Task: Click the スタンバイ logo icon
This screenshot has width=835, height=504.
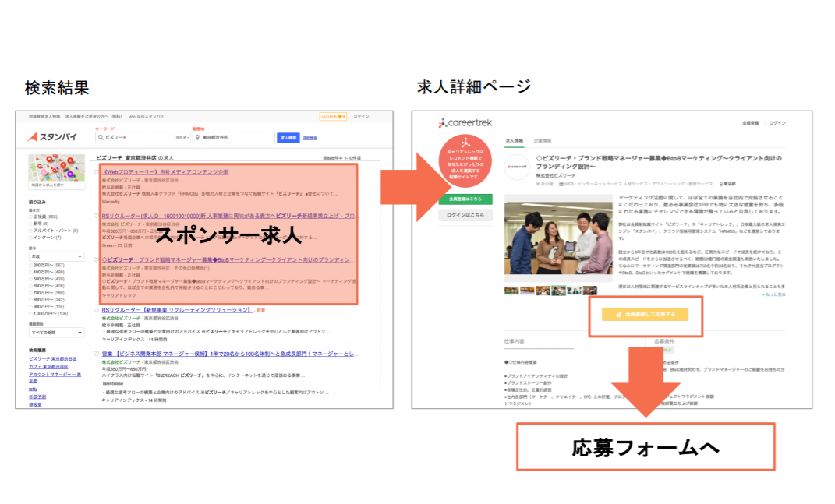Action: pyautogui.click(x=34, y=137)
